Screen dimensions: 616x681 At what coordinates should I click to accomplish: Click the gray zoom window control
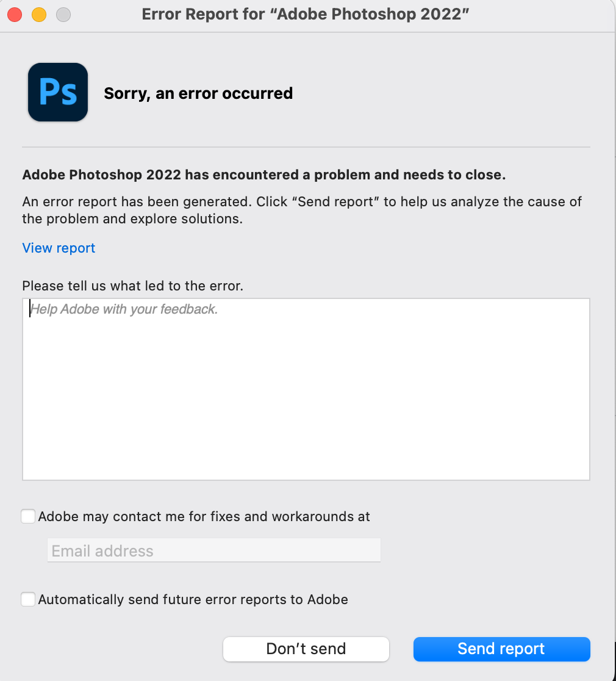point(63,14)
